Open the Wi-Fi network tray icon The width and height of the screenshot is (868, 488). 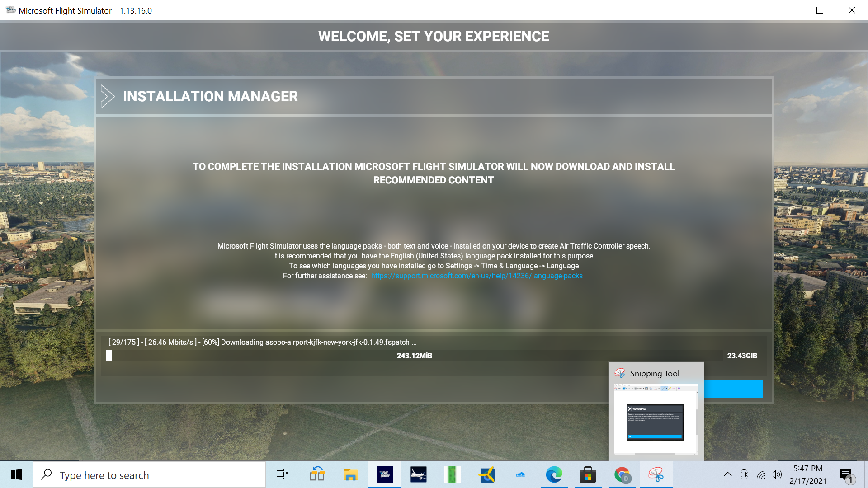click(761, 474)
